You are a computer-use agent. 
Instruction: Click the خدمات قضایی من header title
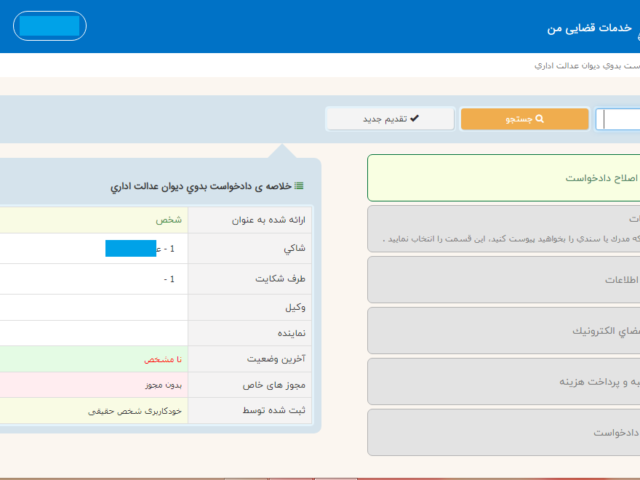[x=592, y=28]
